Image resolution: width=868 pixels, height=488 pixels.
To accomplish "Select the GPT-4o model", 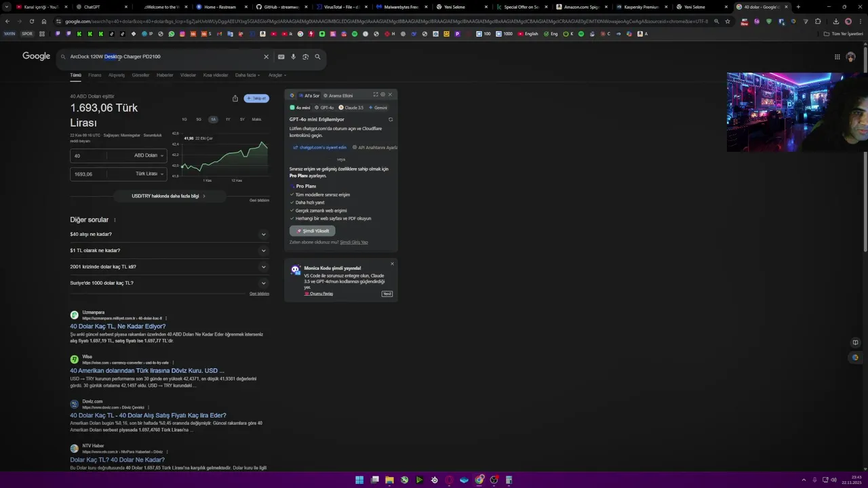I will [324, 108].
